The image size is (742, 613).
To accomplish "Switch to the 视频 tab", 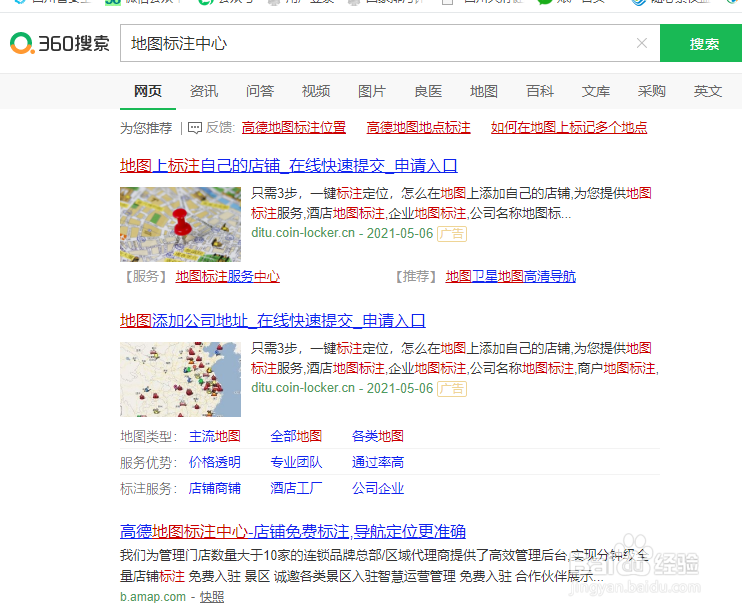I will tap(316, 91).
